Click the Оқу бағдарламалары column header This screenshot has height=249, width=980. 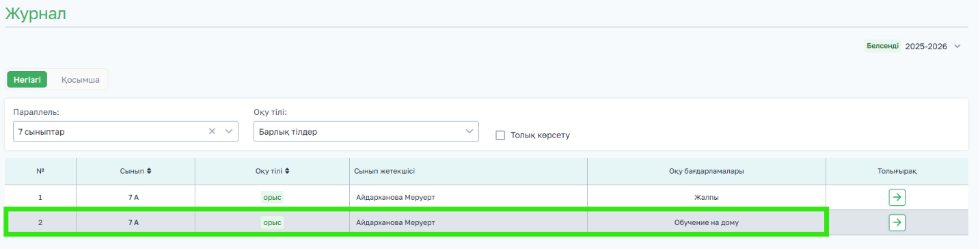(x=706, y=171)
